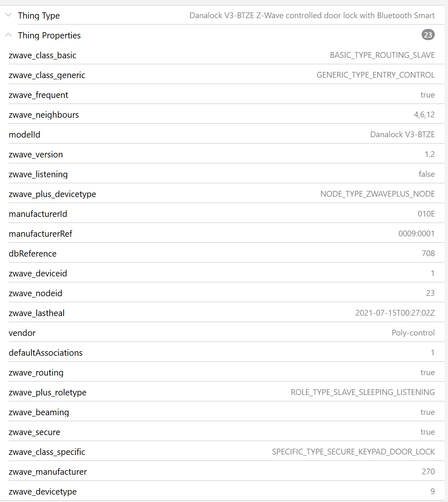Viewport: 448px width, 502px height.
Task: Click the 23 properties count badge
Action: tap(428, 35)
